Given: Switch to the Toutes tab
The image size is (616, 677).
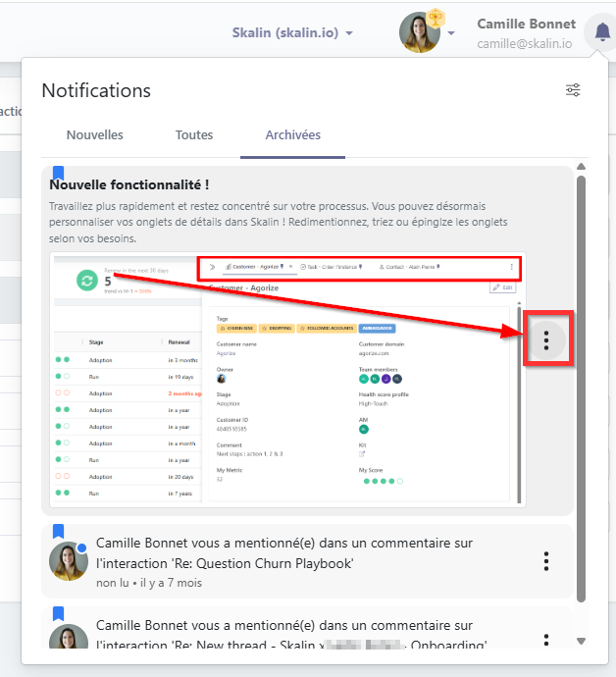Looking at the screenshot, I should pos(194,135).
